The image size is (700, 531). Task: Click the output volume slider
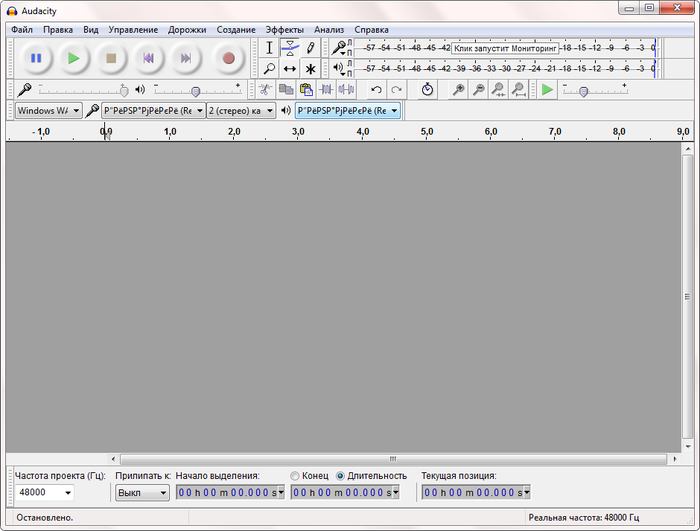pos(195,90)
